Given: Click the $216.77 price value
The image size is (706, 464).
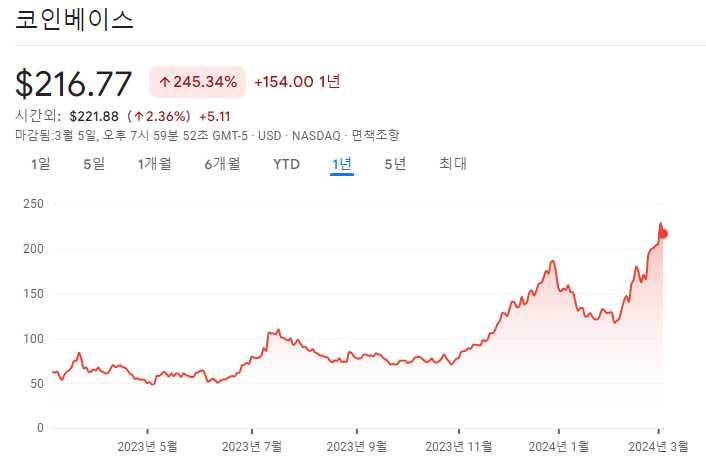Looking at the screenshot, I should tap(73, 84).
